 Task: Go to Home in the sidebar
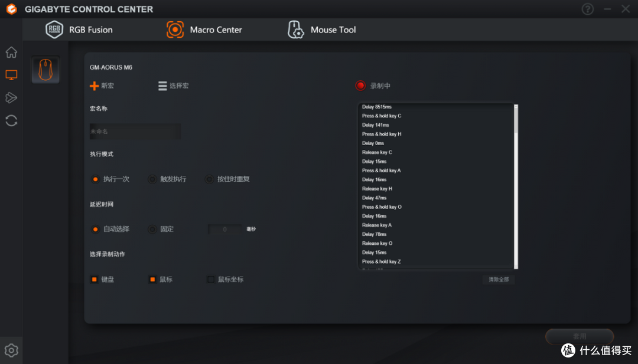[x=11, y=52]
